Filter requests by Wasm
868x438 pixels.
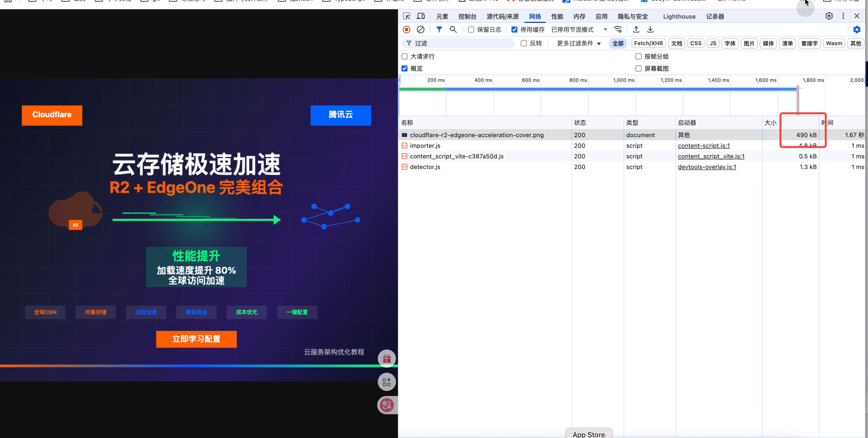(834, 44)
